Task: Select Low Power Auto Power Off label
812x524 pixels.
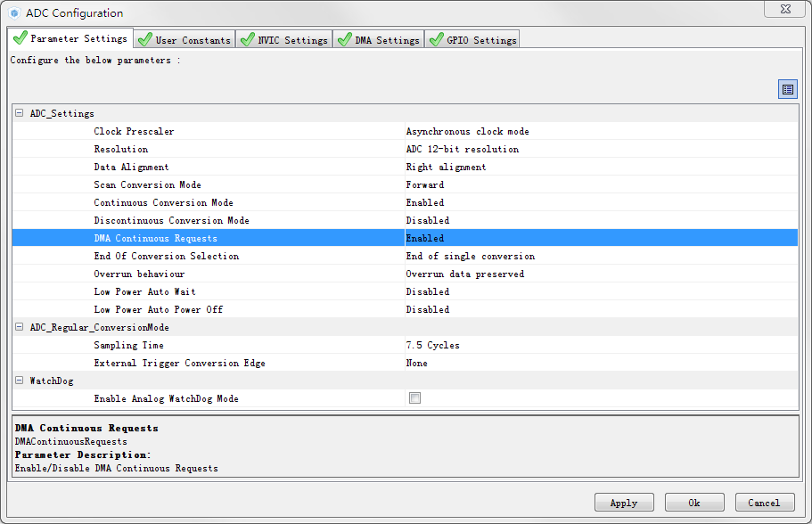Action: click(x=158, y=309)
